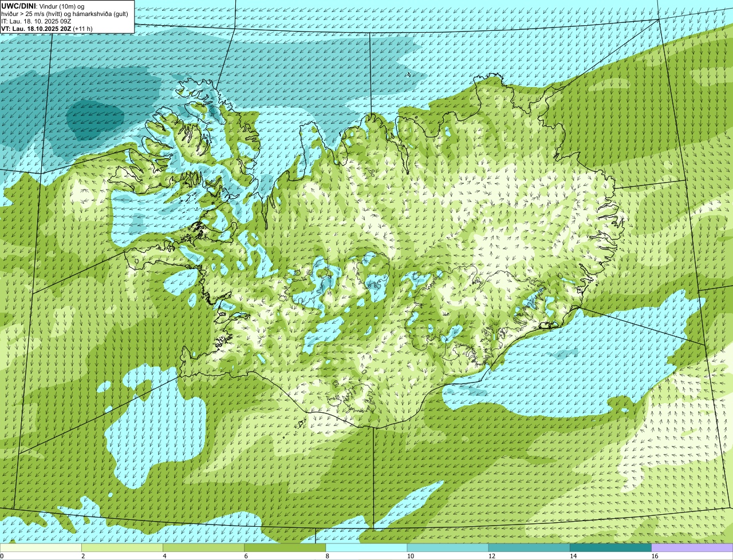Viewport: 733px width, 560px height.
Task: Pick the 10–12 aqua legend color segment
Action: (448, 548)
